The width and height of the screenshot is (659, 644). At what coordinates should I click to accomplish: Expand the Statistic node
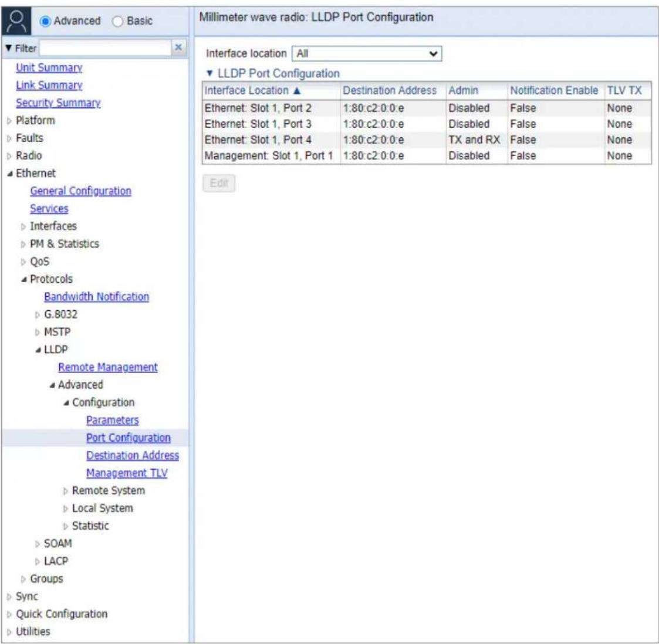pos(66,526)
